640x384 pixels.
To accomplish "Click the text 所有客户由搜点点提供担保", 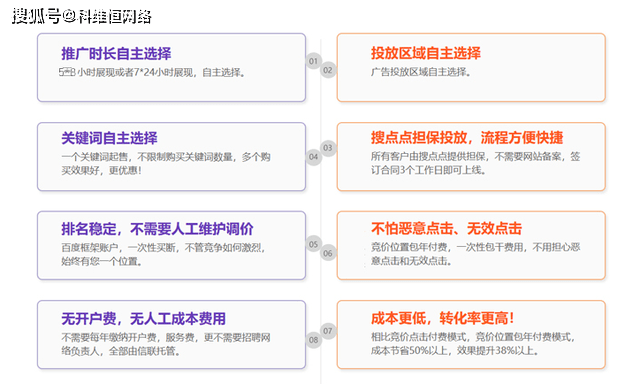I will pos(428,156).
